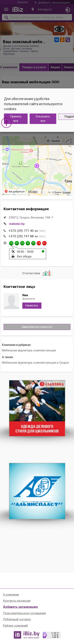
Task: Open the VK social icon
Action: 57,40
